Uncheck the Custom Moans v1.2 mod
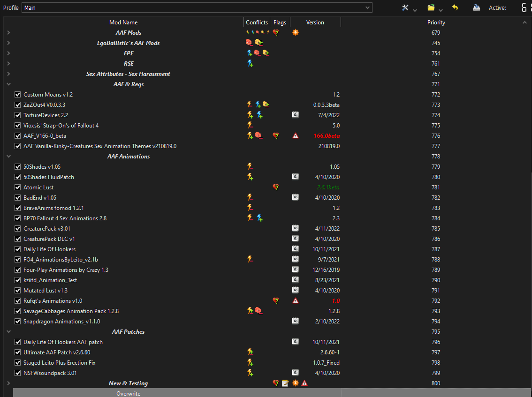 [x=18, y=94]
